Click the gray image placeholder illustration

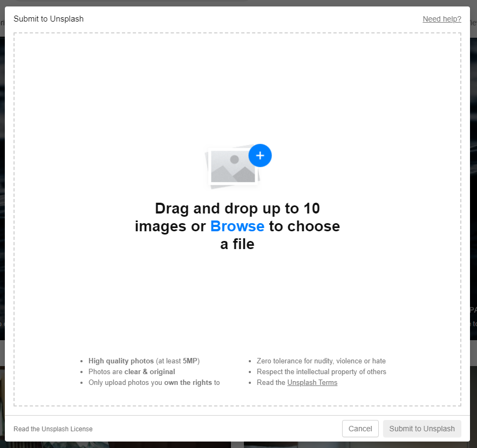pos(233,167)
